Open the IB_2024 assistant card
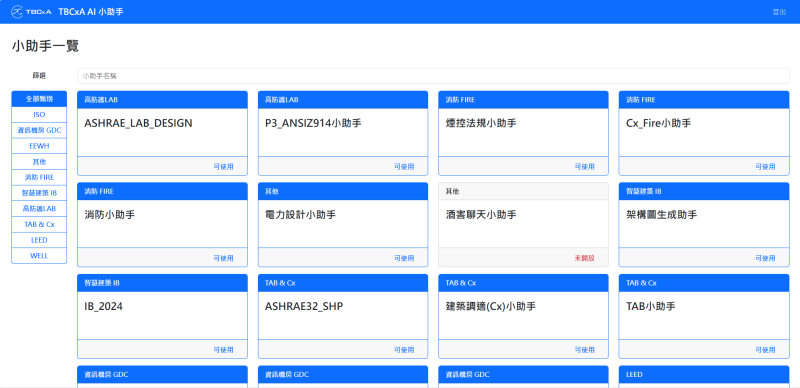The width and height of the screenshot is (800, 388). 162,317
